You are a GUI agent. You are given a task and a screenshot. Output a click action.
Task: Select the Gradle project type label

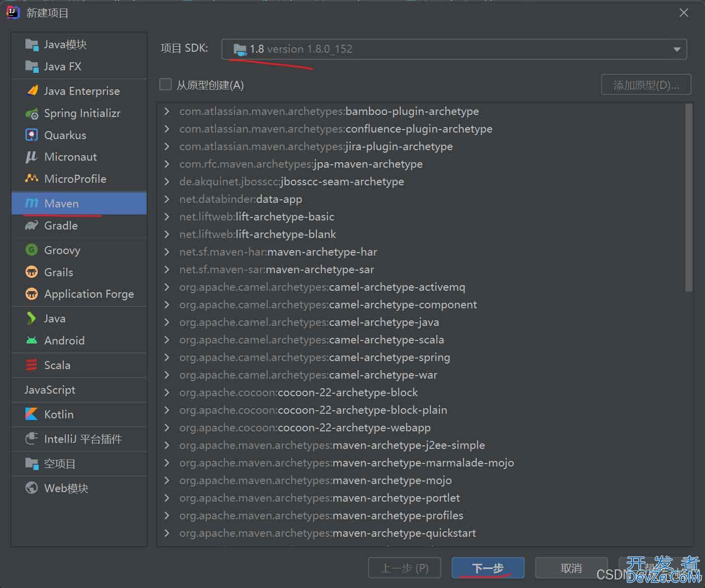[61, 225]
